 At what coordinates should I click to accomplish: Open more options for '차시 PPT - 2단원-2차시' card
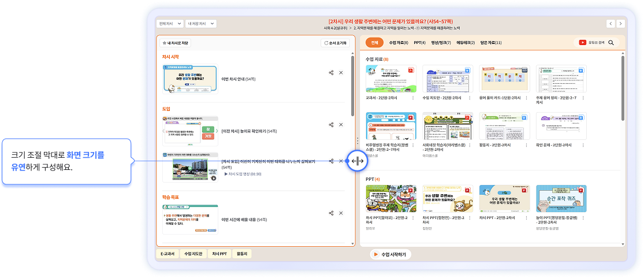527,217
